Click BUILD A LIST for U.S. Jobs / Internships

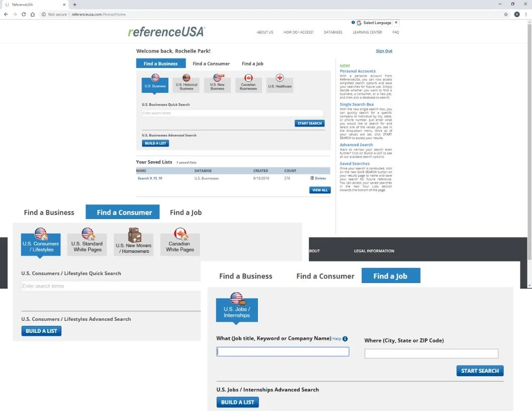tap(237, 402)
